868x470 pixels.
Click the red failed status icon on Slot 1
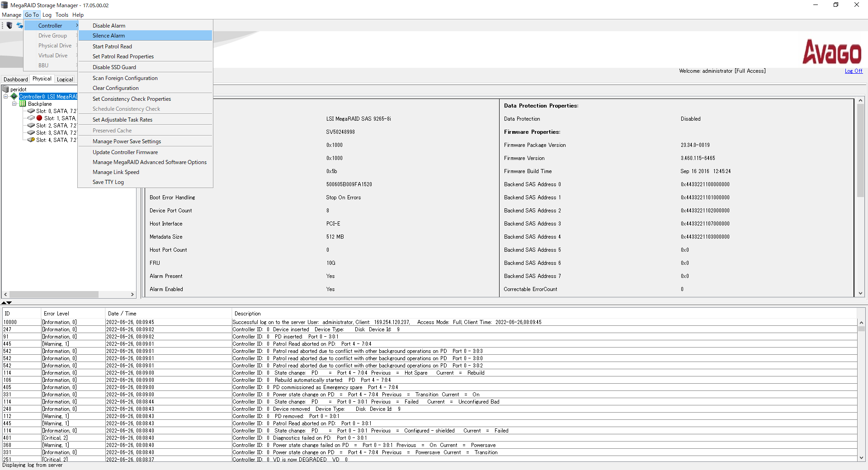(x=39, y=118)
